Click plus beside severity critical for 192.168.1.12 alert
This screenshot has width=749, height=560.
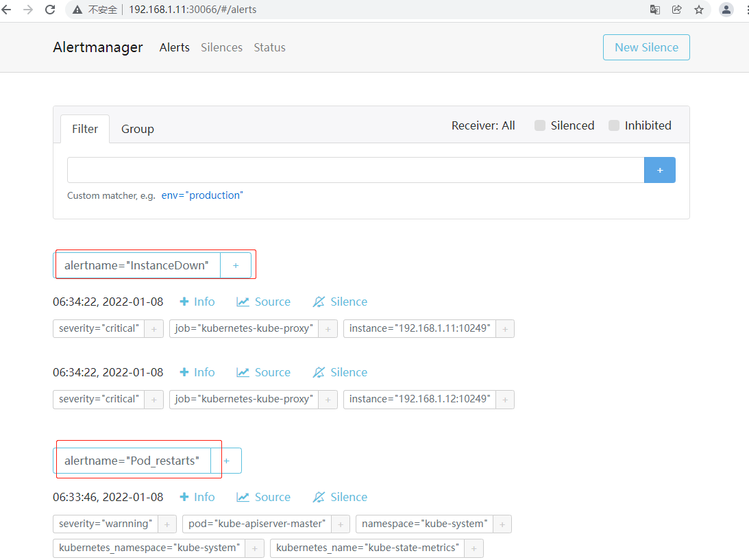pos(154,400)
